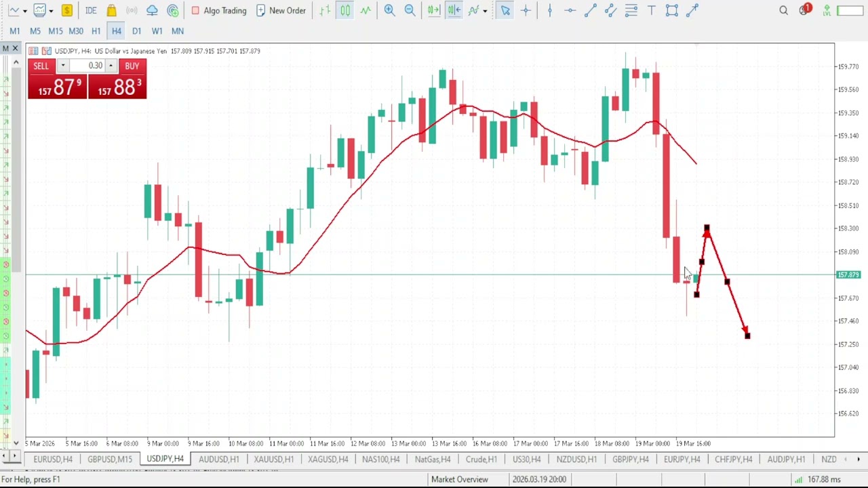Open account notifications with red badge
868x488 pixels.
pyautogui.click(x=805, y=10)
